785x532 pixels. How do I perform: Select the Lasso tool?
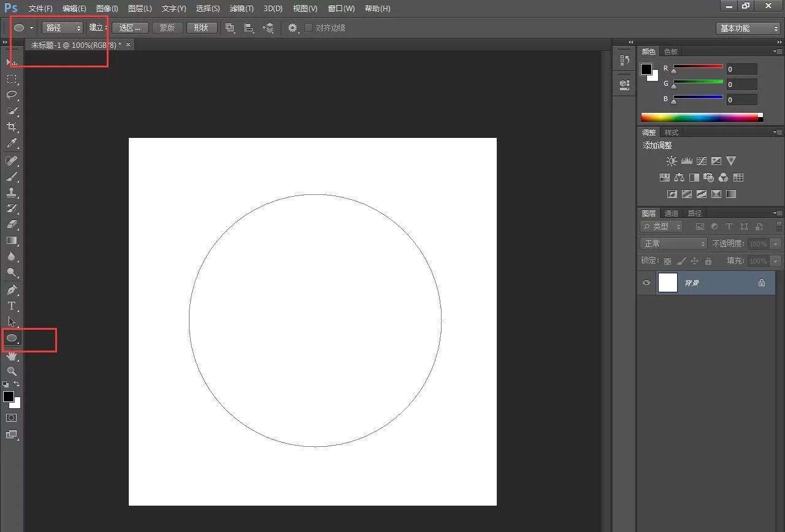[x=11, y=94]
